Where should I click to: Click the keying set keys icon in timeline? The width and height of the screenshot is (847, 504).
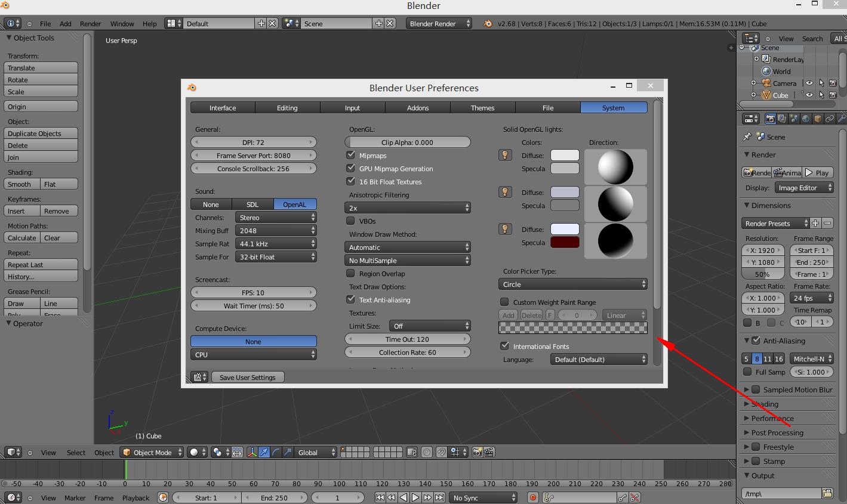[x=550, y=497]
